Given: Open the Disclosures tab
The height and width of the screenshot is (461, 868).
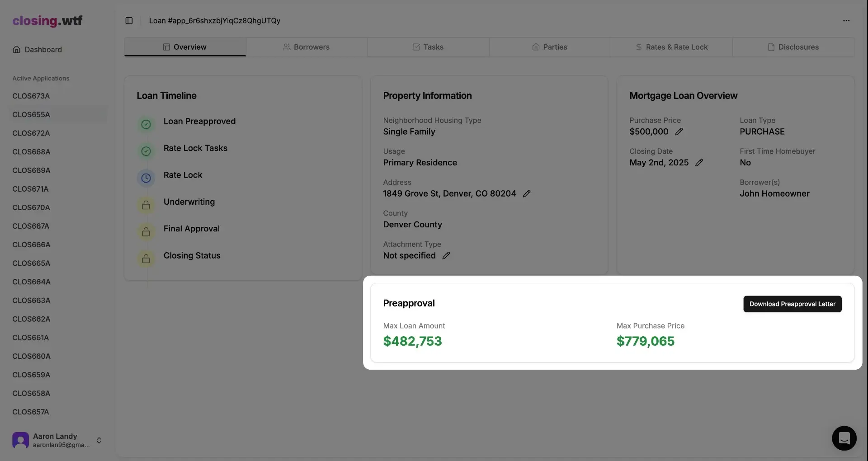Looking at the screenshot, I should point(793,47).
